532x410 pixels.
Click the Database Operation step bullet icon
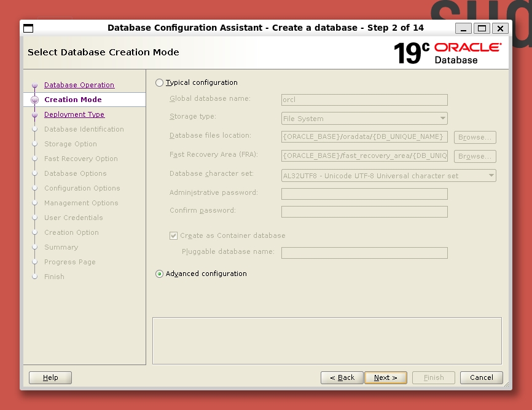click(x=34, y=85)
